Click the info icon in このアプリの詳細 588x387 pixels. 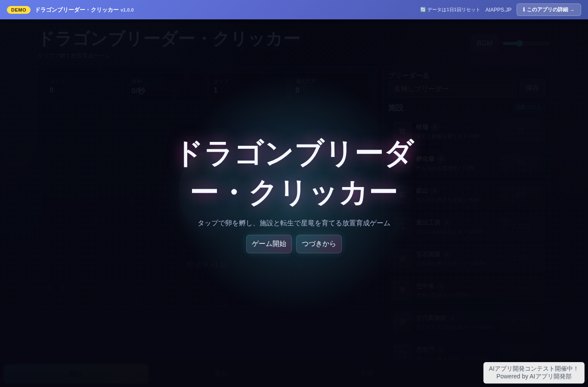point(524,9)
